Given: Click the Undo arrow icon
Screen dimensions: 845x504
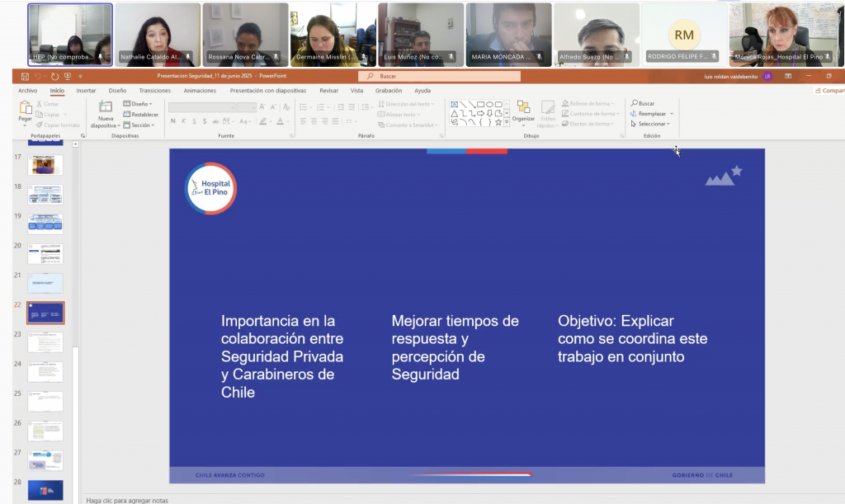Looking at the screenshot, I should pos(38,77).
